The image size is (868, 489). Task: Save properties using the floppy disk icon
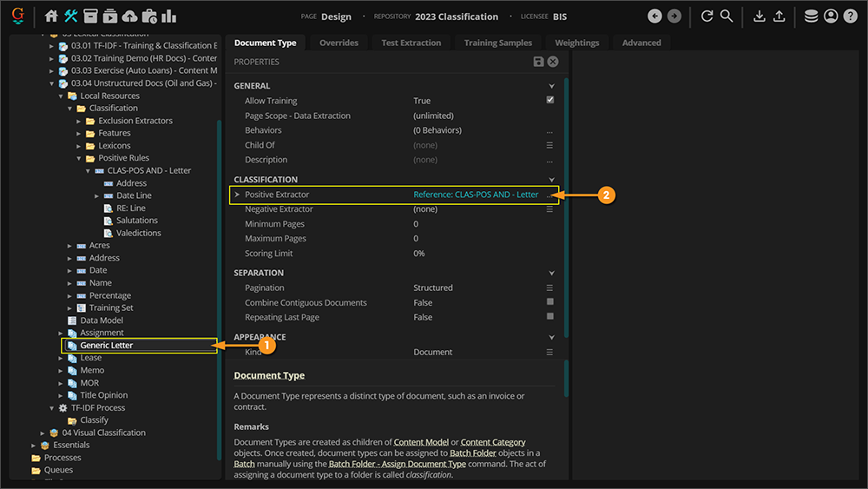point(538,62)
